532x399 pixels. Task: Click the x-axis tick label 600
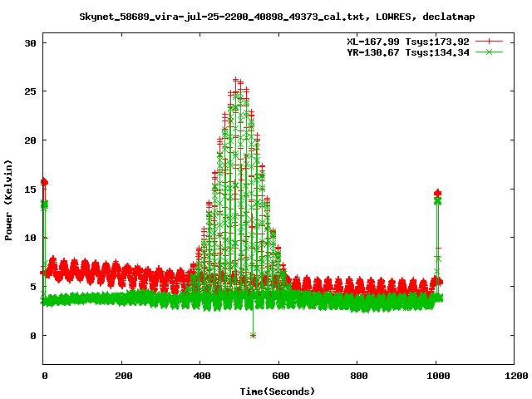click(x=281, y=376)
